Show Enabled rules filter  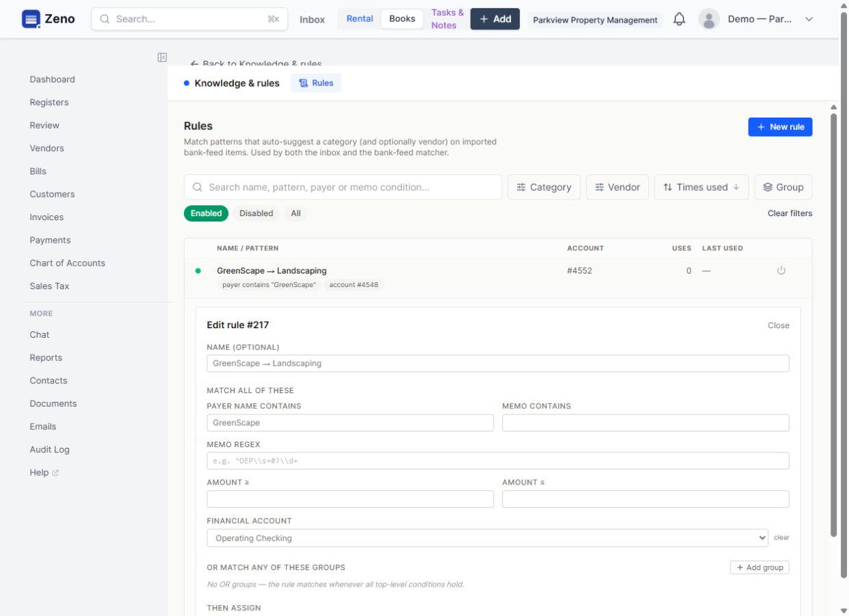coord(206,213)
